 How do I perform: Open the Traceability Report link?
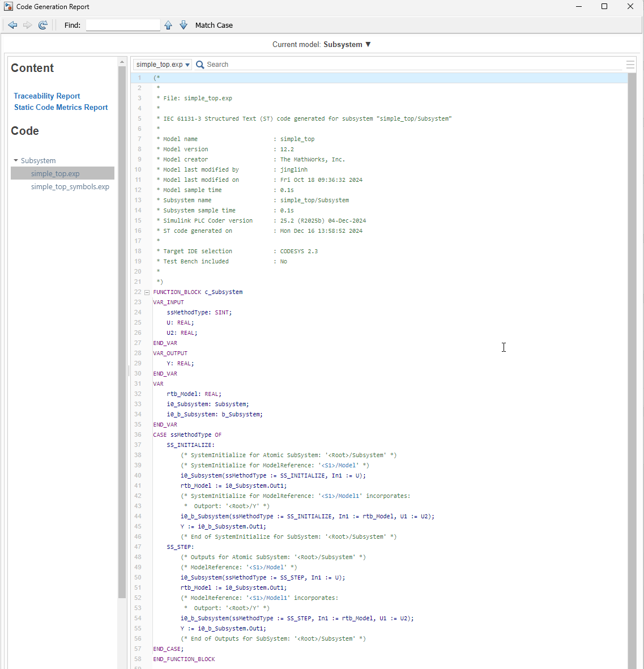[x=47, y=96]
